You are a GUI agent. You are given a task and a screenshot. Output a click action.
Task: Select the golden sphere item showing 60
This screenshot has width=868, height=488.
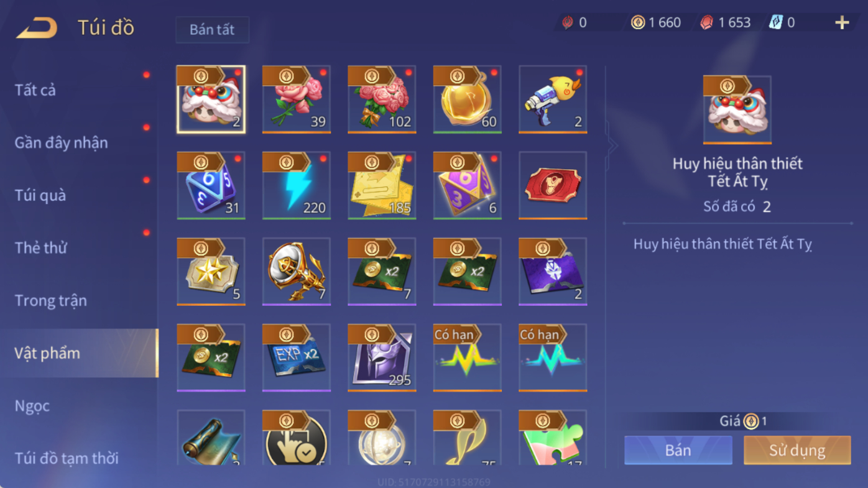(468, 99)
